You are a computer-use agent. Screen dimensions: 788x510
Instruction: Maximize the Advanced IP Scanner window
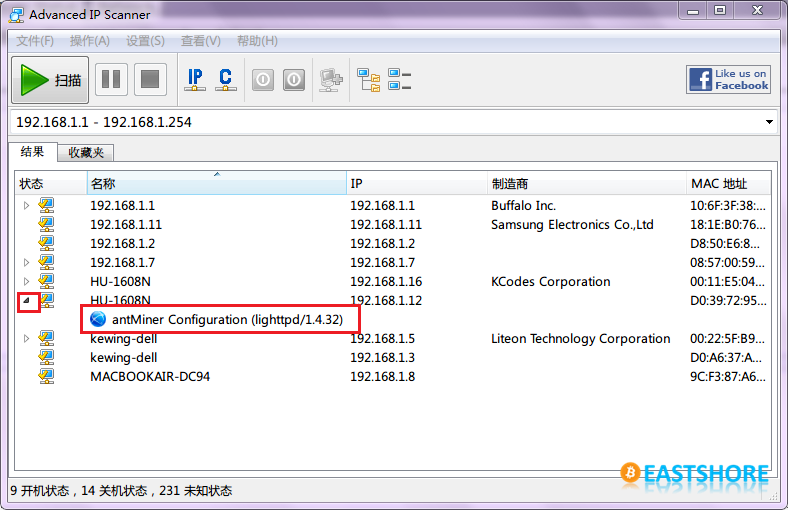720,11
